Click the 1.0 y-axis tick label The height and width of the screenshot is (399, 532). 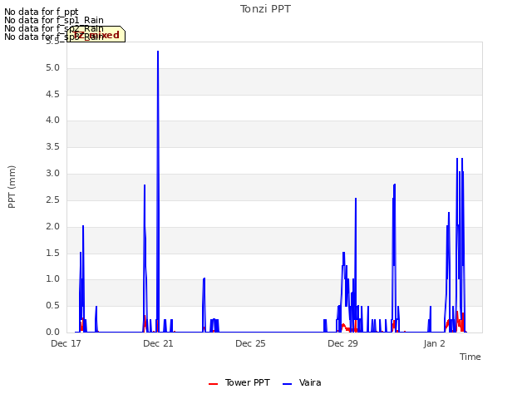(x=52, y=279)
